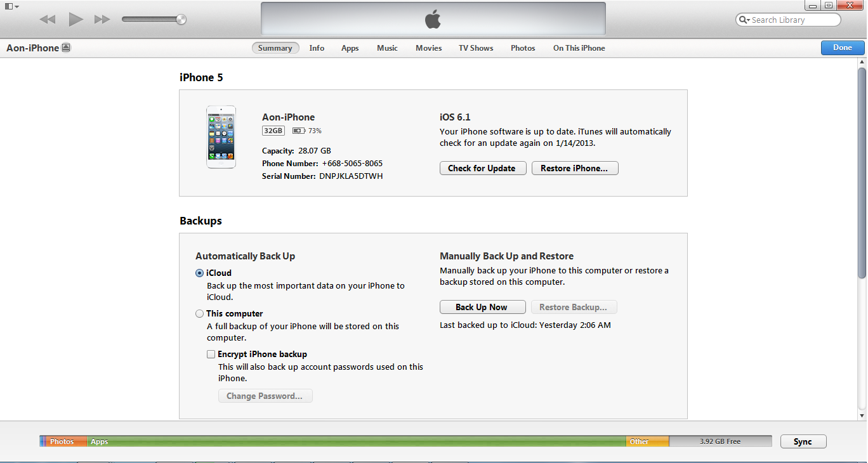Minimize the iTunes window

pyautogui.click(x=812, y=5)
